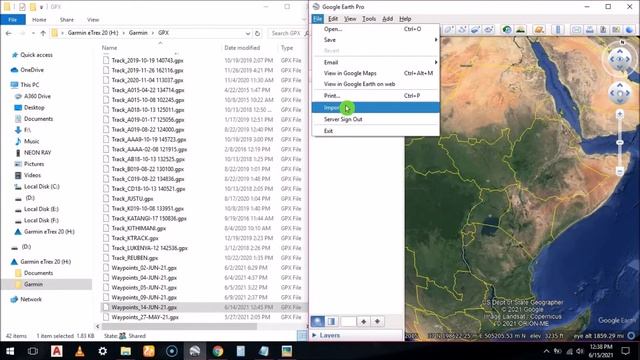Expand the Layers panel
640x360 pixels.
(x=315, y=335)
